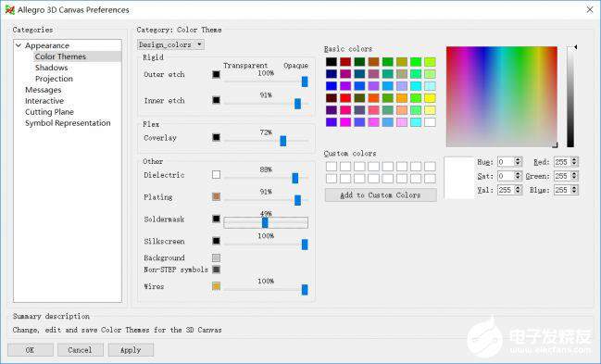
Task: Click the Apply button
Action: pos(131,350)
